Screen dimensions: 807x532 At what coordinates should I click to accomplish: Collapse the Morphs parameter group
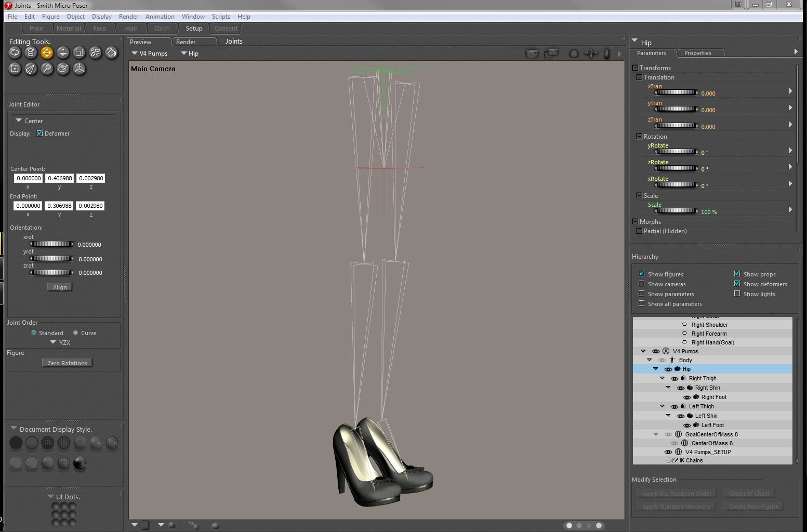635,221
